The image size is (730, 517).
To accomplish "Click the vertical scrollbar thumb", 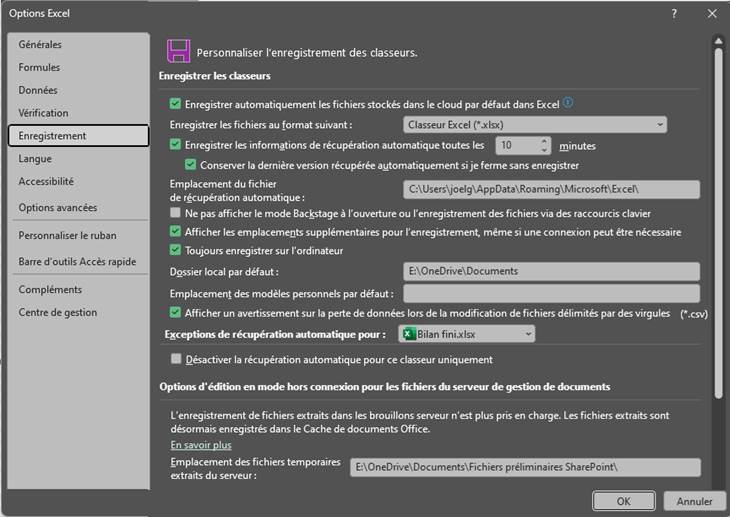I will tap(719, 223).
